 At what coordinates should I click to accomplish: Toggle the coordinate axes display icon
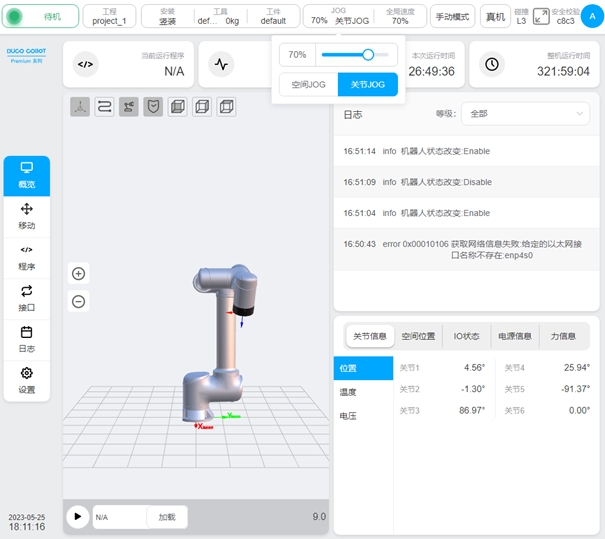81,106
